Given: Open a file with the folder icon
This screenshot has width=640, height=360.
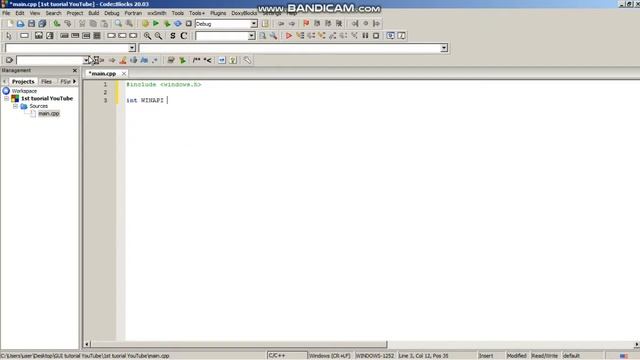Looking at the screenshot, I should [20, 24].
